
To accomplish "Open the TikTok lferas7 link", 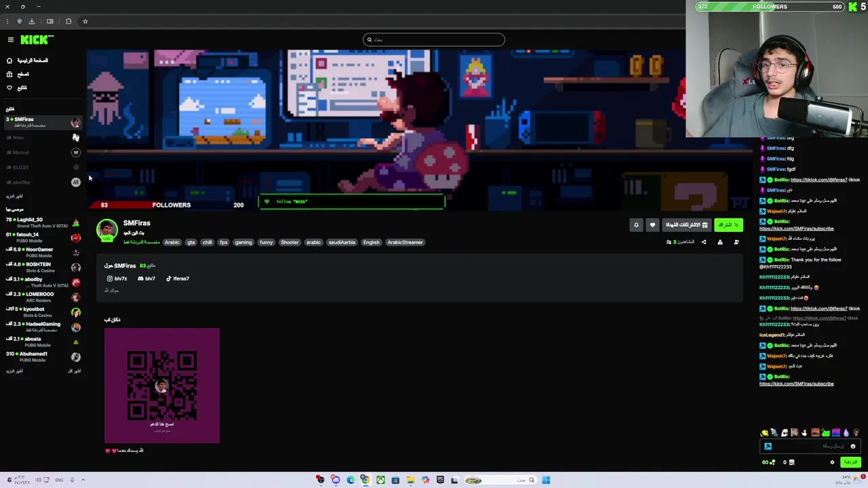I will (x=178, y=279).
